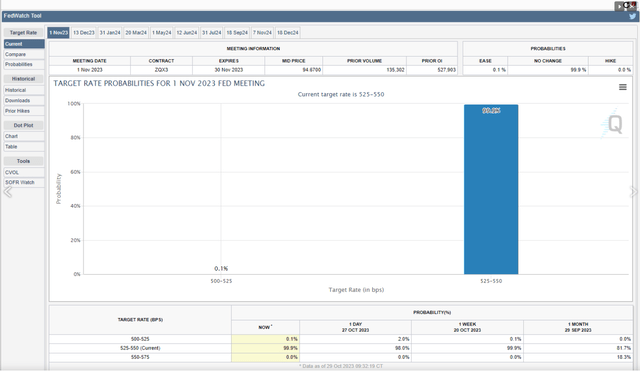
Task: Click the 0.1 % ease probability
Action: [x=499, y=70]
